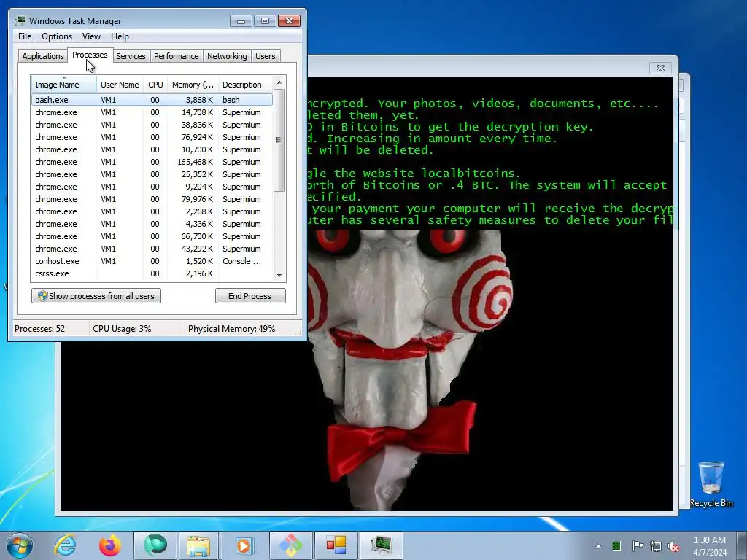Open Windows Explorer folder icon on taskbar
Viewport: 747px width, 560px height.
coord(198,545)
